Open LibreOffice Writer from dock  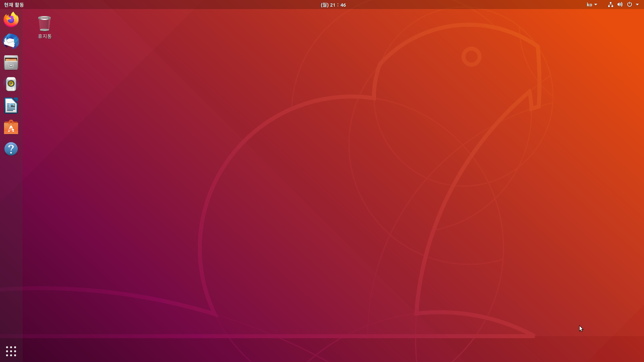tap(11, 106)
